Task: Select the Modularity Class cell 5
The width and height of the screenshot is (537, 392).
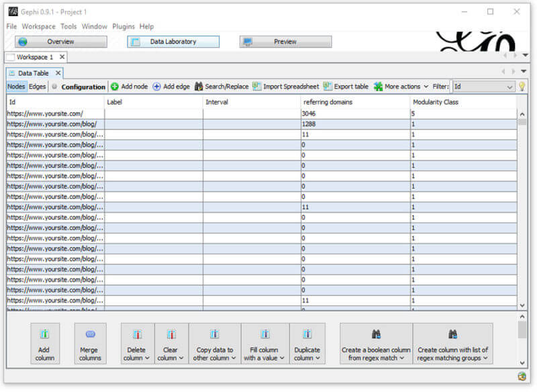Action: pos(463,113)
